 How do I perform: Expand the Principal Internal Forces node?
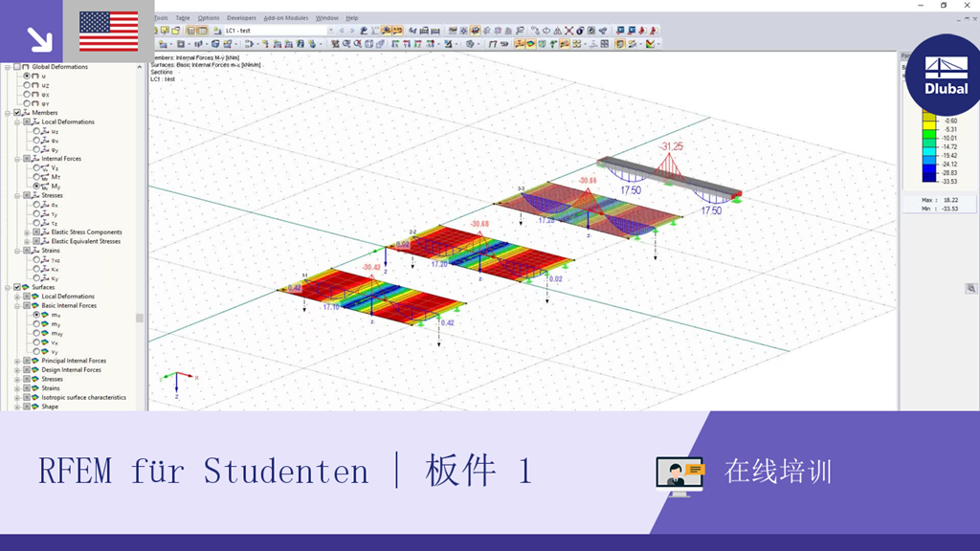click(17, 361)
